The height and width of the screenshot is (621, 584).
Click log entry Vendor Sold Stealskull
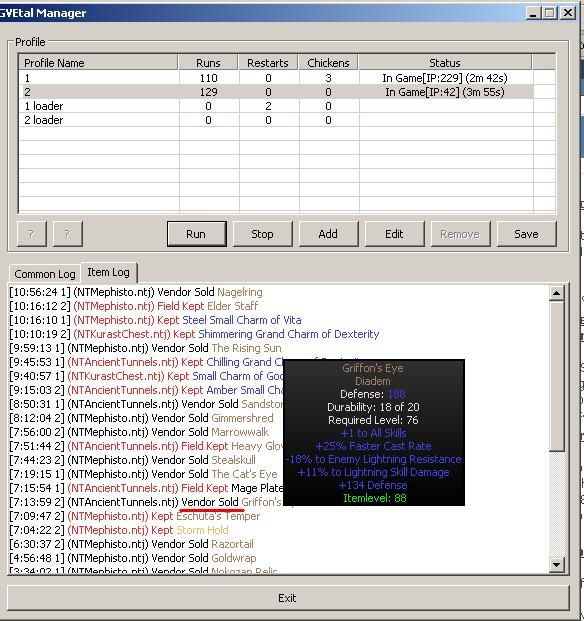(133, 460)
